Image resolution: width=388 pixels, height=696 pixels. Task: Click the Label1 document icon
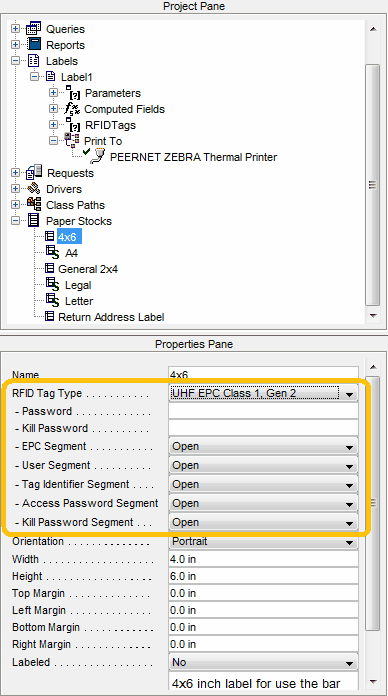click(x=51, y=76)
